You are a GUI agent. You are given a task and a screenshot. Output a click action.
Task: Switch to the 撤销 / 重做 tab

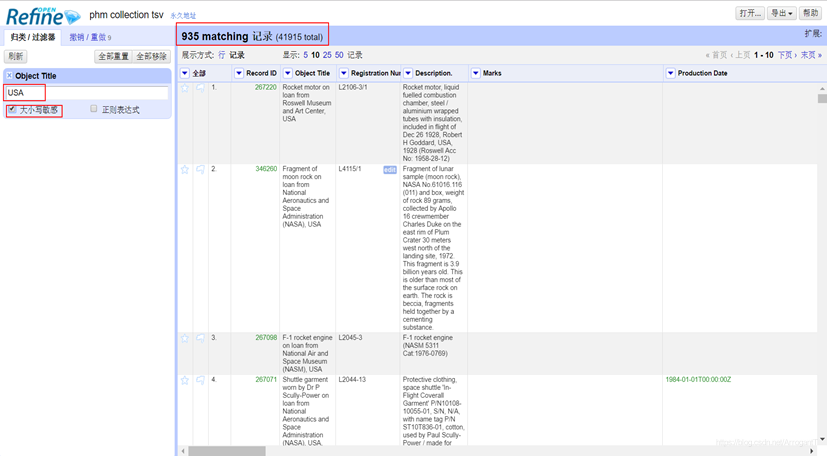[90, 37]
